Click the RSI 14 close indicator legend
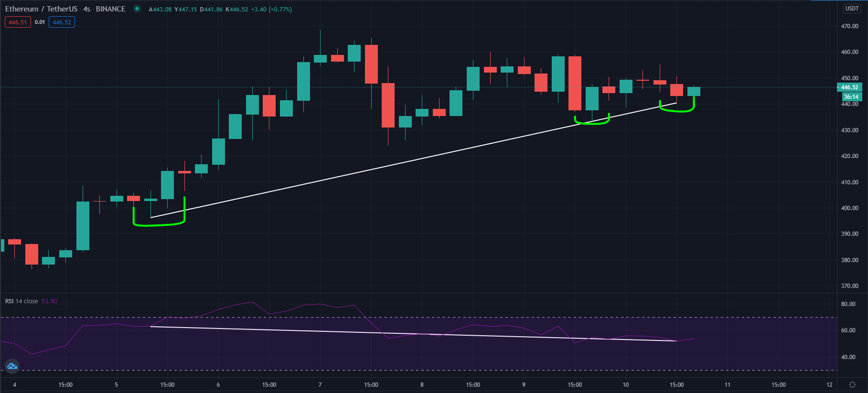Viewport: 868px width, 393px height. pyautogui.click(x=21, y=301)
